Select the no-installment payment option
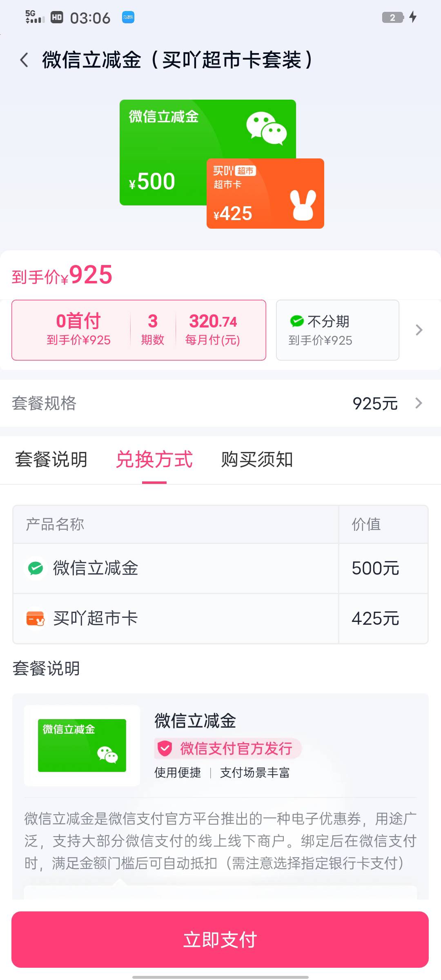Screen dimensions: 441x980 (x=337, y=330)
